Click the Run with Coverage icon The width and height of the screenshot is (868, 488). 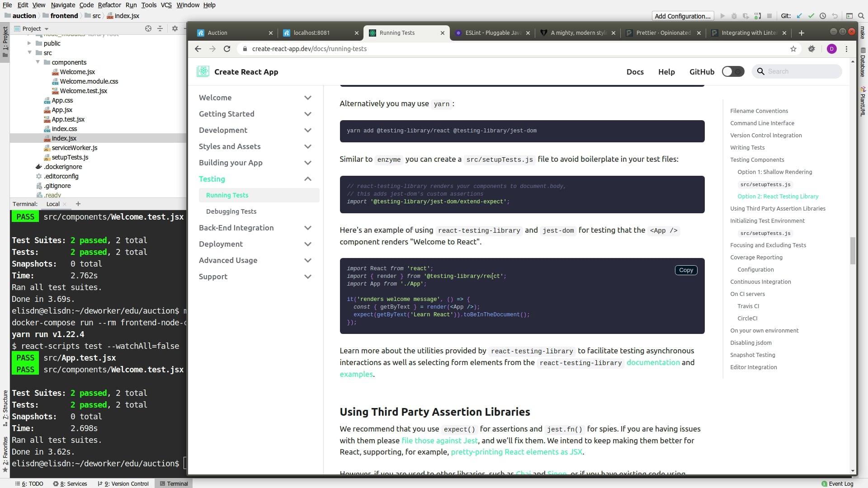pos(746,16)
